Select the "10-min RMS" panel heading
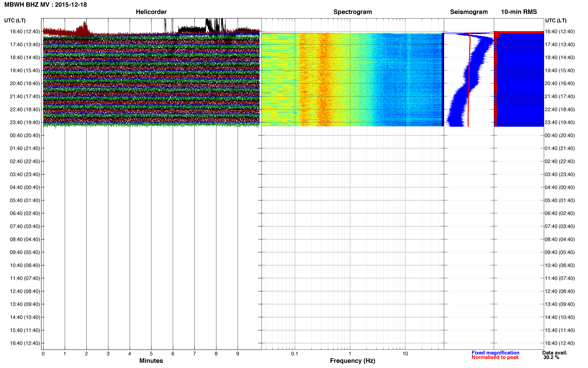Screen dimensions: 588x368 click(x=519, y=12)
